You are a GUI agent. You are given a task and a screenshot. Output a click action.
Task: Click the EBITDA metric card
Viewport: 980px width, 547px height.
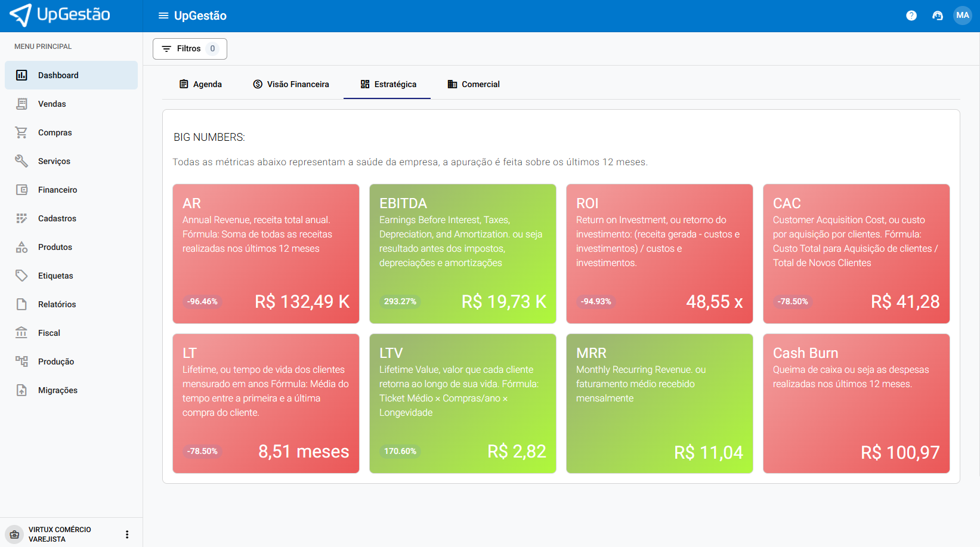462,254
